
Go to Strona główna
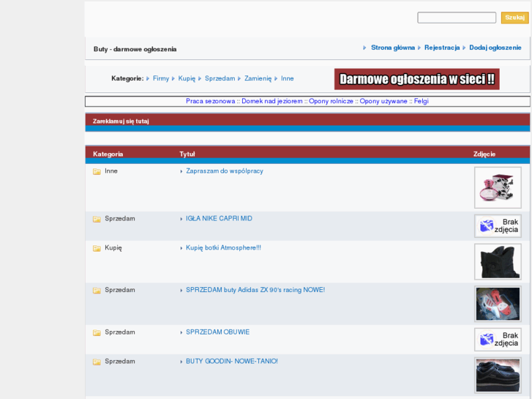click(x=393, y=48)
